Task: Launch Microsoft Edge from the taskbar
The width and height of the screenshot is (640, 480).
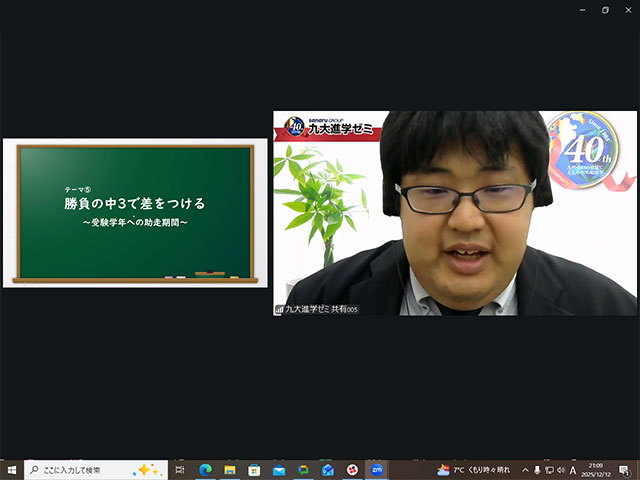Action: pos(205,470)
